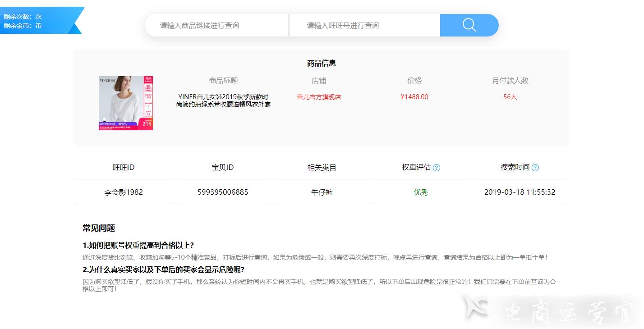Click the 搜索时间 column header text

(x=515, y=167)
